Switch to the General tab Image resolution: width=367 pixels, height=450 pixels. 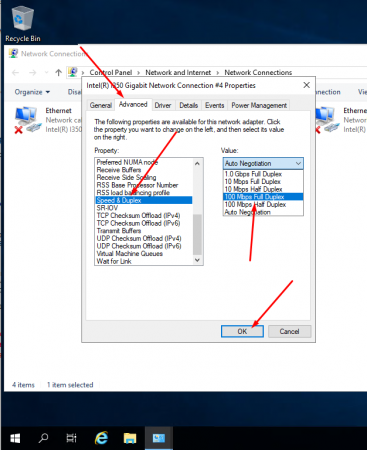[x=101, y=105]
